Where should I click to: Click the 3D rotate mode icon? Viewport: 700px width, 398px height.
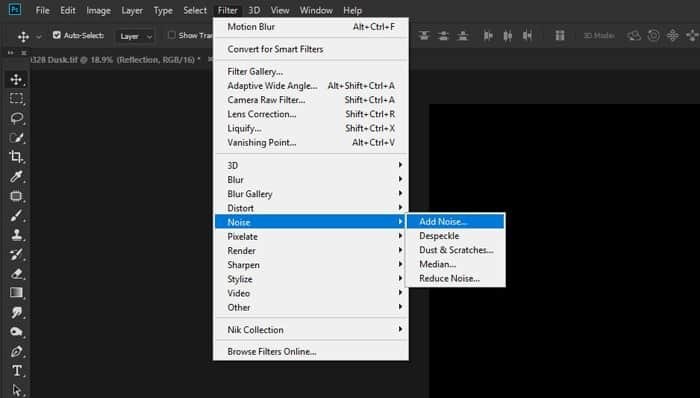pyautogui.click(x=634, y=36)
